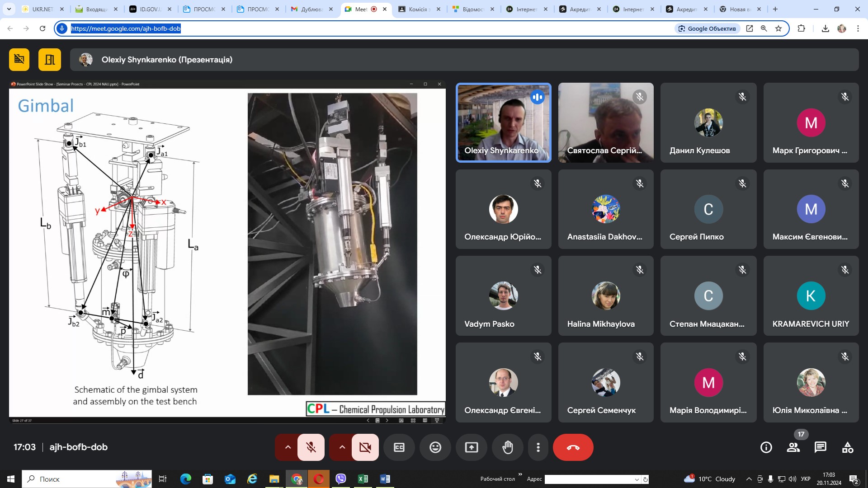
Task: Click the red leave call button
Action: click(573, 447)
